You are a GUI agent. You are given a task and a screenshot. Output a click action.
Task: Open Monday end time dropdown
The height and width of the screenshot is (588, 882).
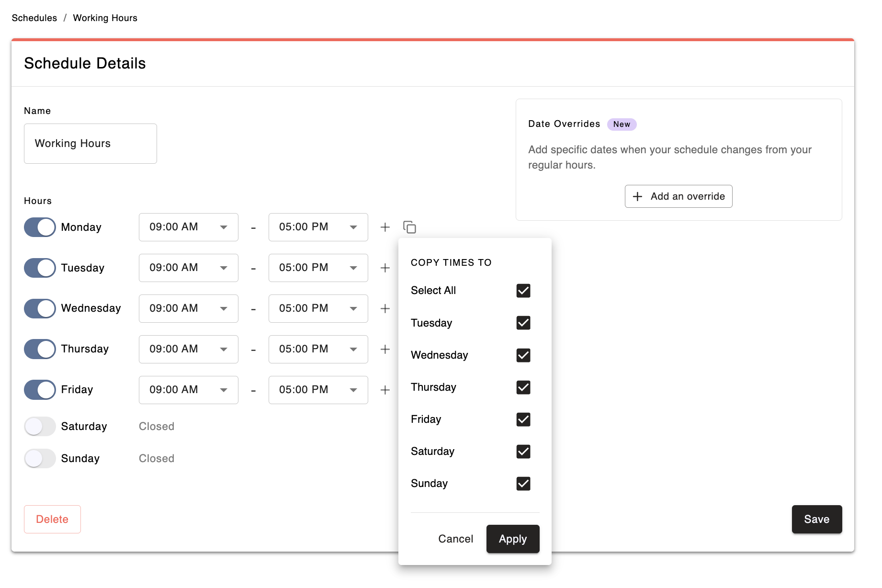(318, 227)
